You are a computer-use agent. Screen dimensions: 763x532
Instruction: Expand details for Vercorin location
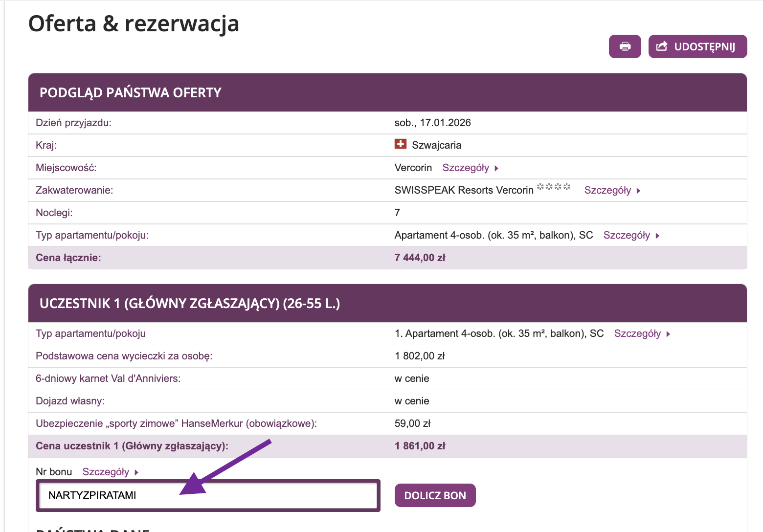(x=466, y=168)
